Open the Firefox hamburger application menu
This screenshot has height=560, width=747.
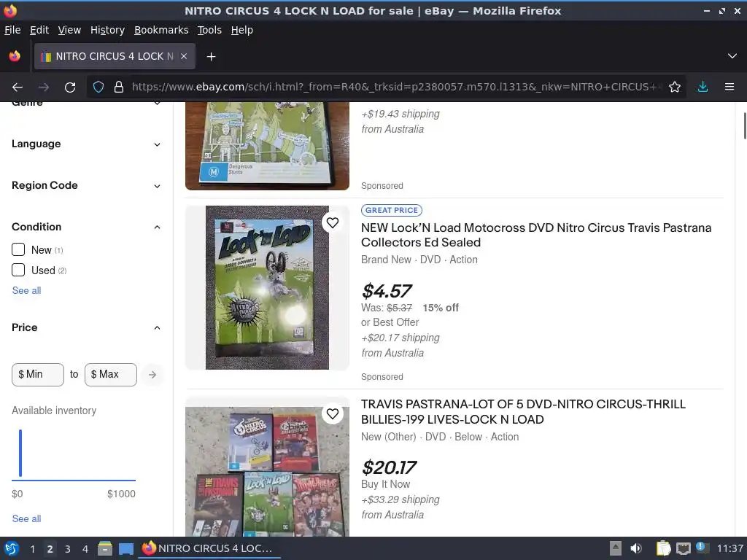pos(729,87)
